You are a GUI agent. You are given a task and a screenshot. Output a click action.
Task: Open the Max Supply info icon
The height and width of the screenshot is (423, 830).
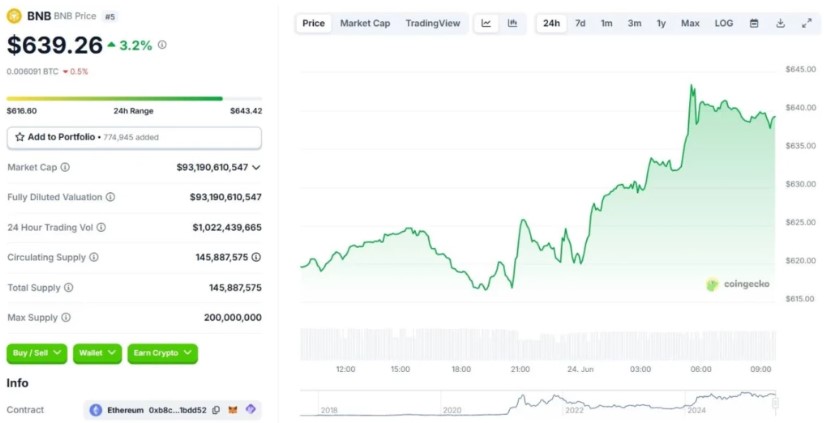tap(66, 318)
